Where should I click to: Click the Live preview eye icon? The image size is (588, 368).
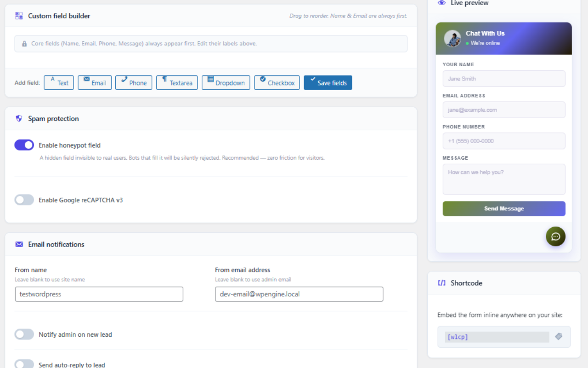(442, 3)
